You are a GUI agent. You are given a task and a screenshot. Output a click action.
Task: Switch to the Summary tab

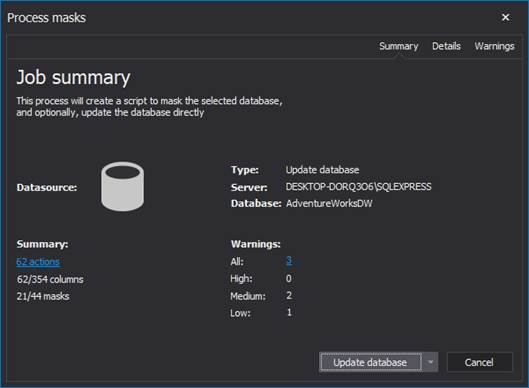click(398, 46)
